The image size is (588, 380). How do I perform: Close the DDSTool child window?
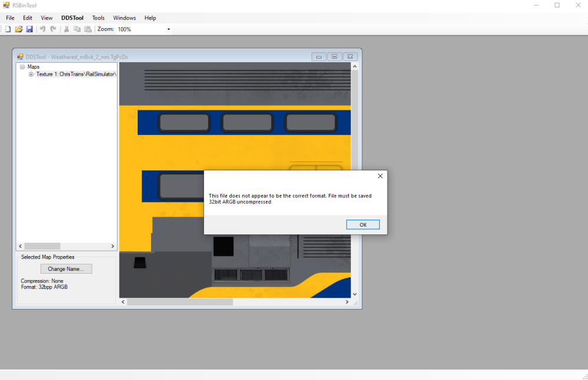point(350,57)
